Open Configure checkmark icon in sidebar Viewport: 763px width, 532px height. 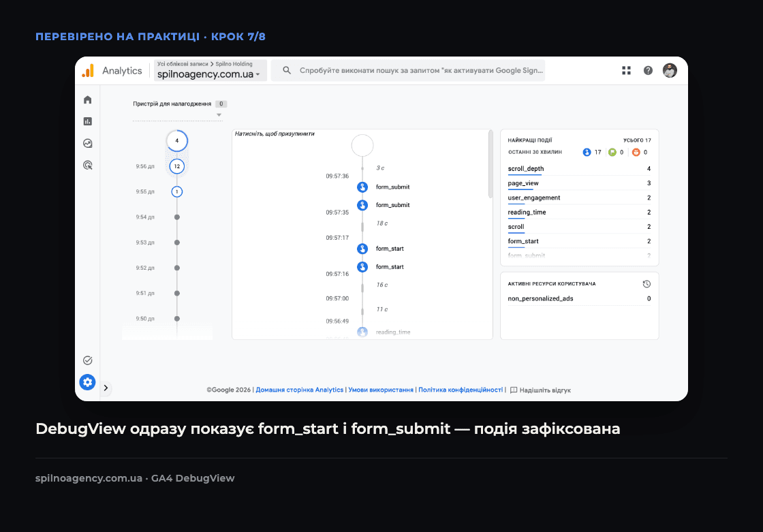click(x=88, y=360)
